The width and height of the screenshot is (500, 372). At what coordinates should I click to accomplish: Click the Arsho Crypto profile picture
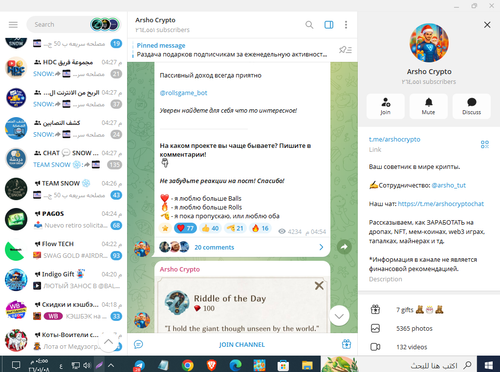[x=429, y=43]
